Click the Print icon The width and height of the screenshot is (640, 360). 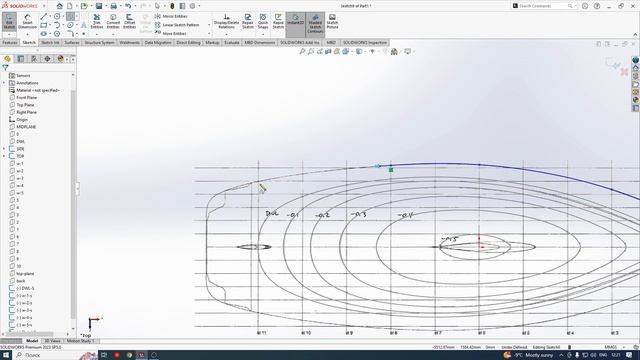(x=113, y=6)
